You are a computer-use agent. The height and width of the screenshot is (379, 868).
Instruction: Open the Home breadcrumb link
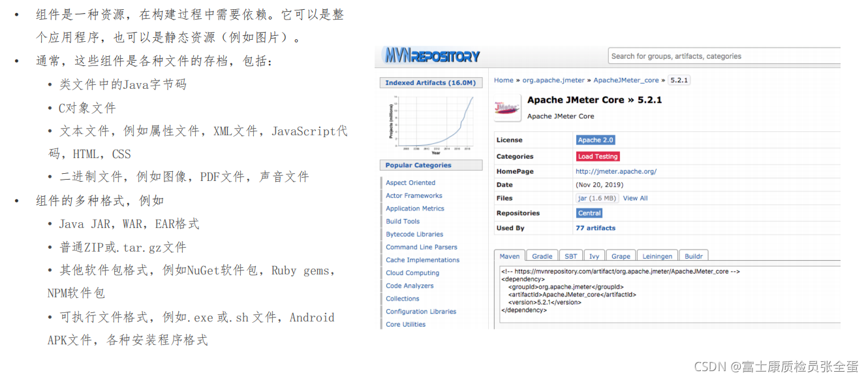coord(503,80)
